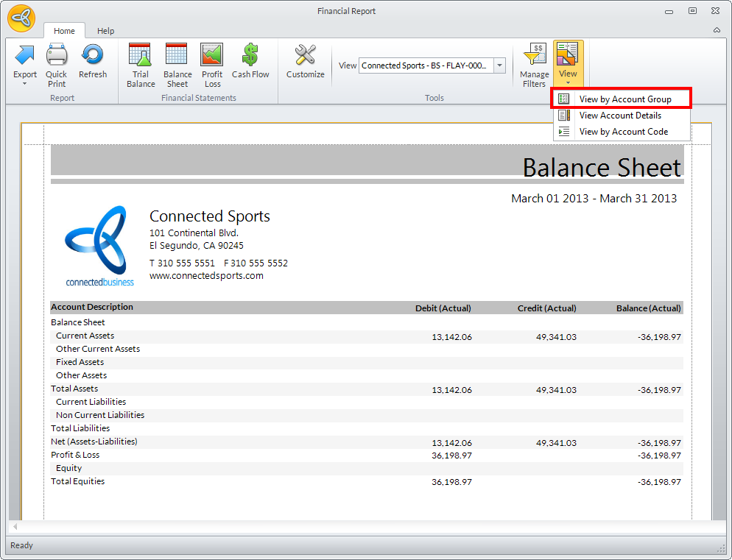Image resolution: width=732 pixels, height=560 pixels.
Task: Open the Connected Sports view combo box
Action: coord(500,65)
